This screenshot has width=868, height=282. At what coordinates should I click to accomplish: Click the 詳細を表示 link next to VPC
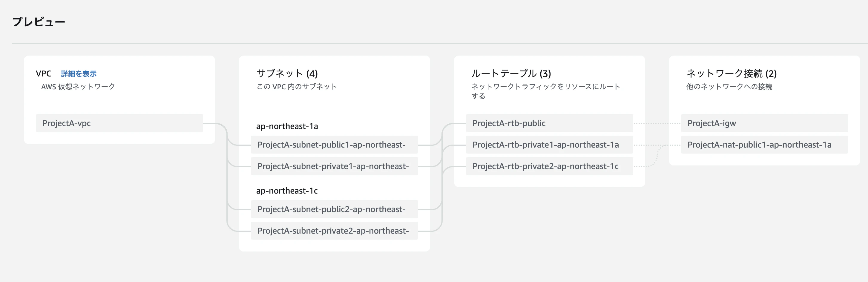coord(79,74)
